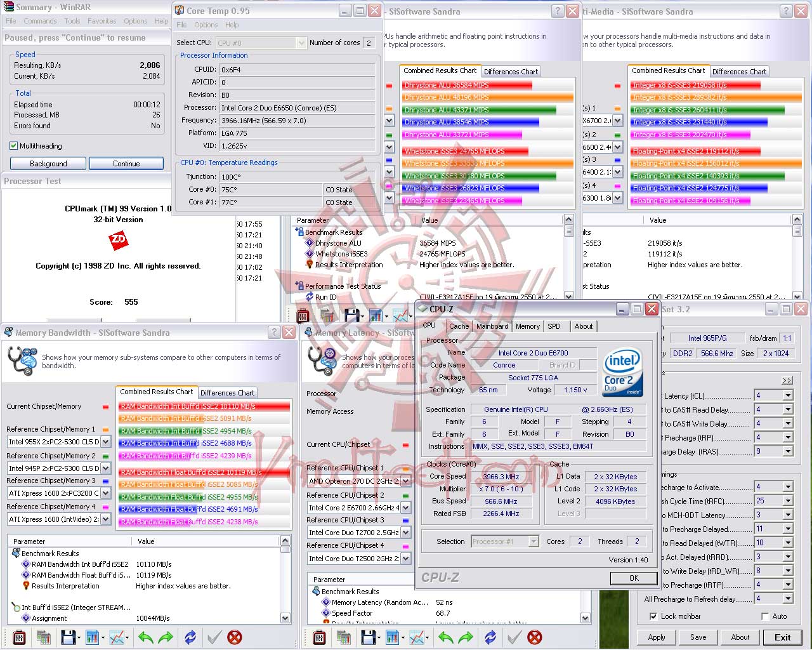Screen dimensions: 812x650
Task: Click the green back arrow in Memory Latency toolbar
Action: coord(445,637)
